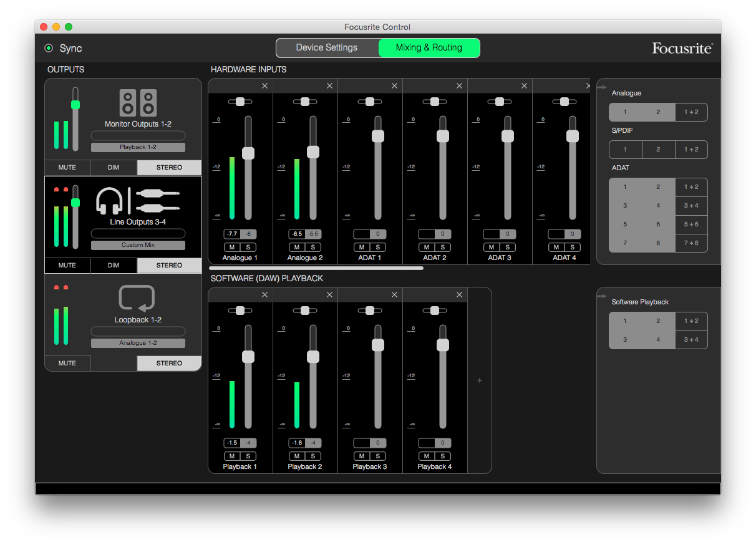Click the Monitor Outputs 1-2 speakers icon
This screenshot has width=756, height=545.
point(138,103)
